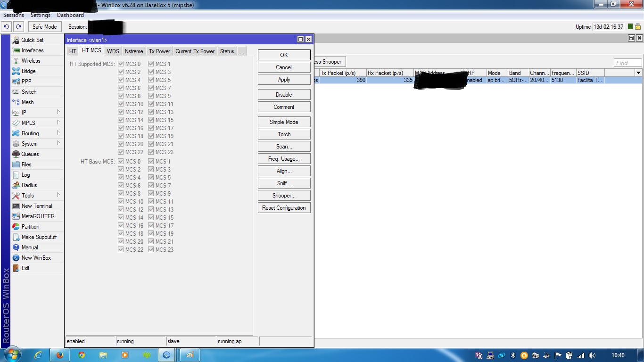Image resolution: width=644 pixels, height=362 pixels.
Task: Launch New Terminal from sidebar
Action: (37, 206)
